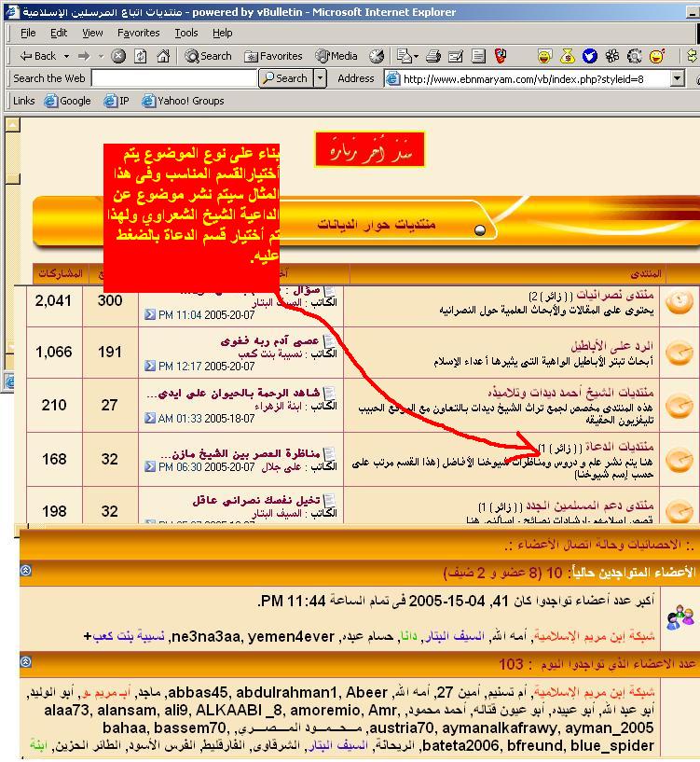Open the Back button history dropdown arrow
The height and width of the screenshot is (762, 700).
coord(65,56)
